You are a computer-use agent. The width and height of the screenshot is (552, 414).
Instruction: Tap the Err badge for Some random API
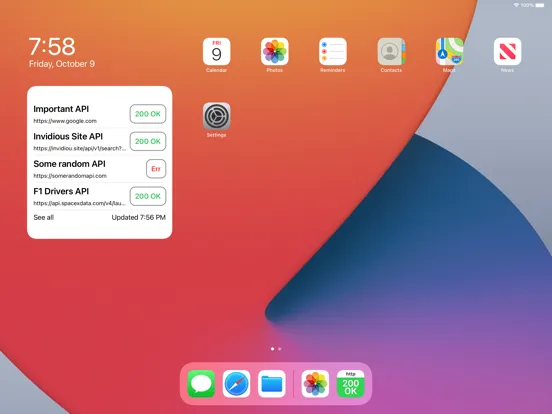(156, 169)
